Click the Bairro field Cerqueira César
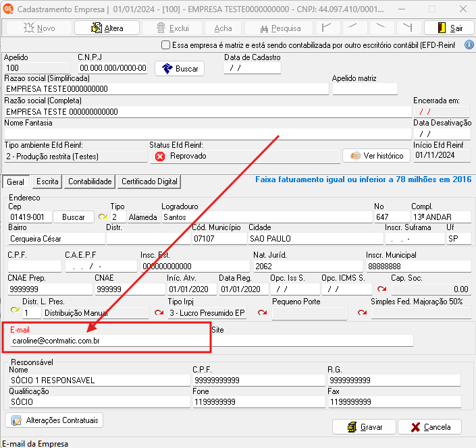Image resolution: width=476 pixels, height=448 pixels. pos(57,239)
